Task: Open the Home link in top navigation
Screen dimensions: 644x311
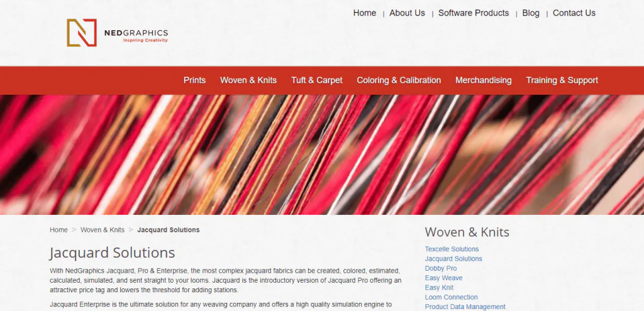Action: (364, 13)
